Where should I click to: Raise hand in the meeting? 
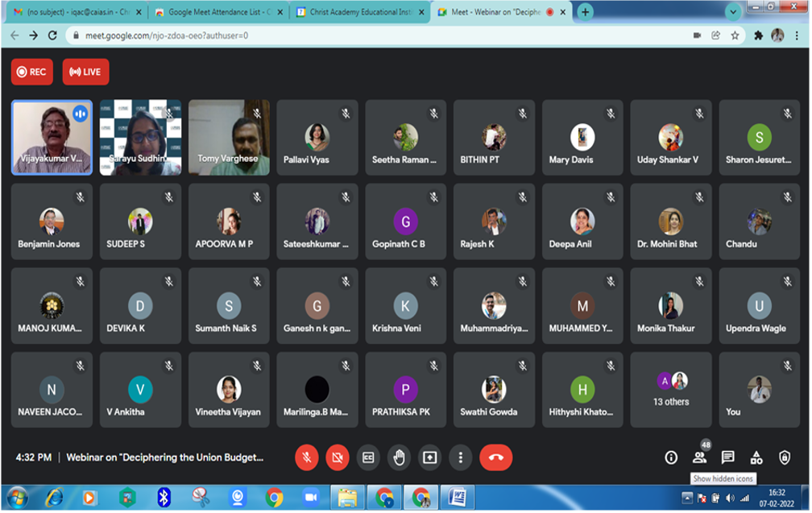coord(399,457)
